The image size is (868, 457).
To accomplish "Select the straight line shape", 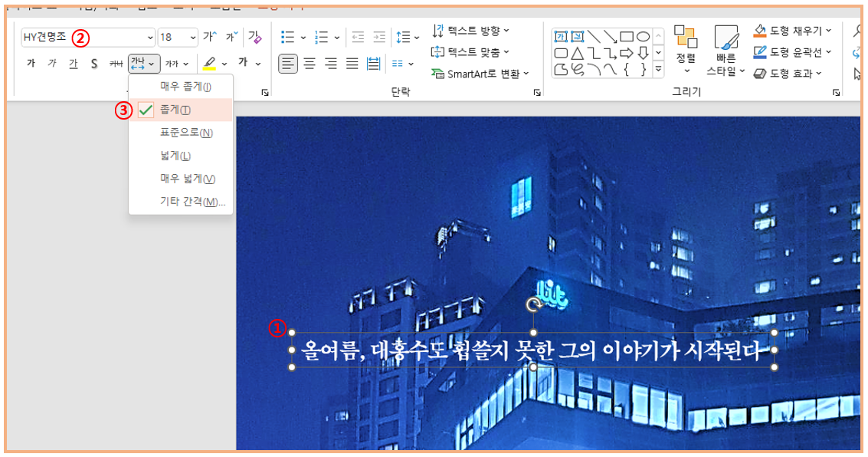I will point(594,37).
